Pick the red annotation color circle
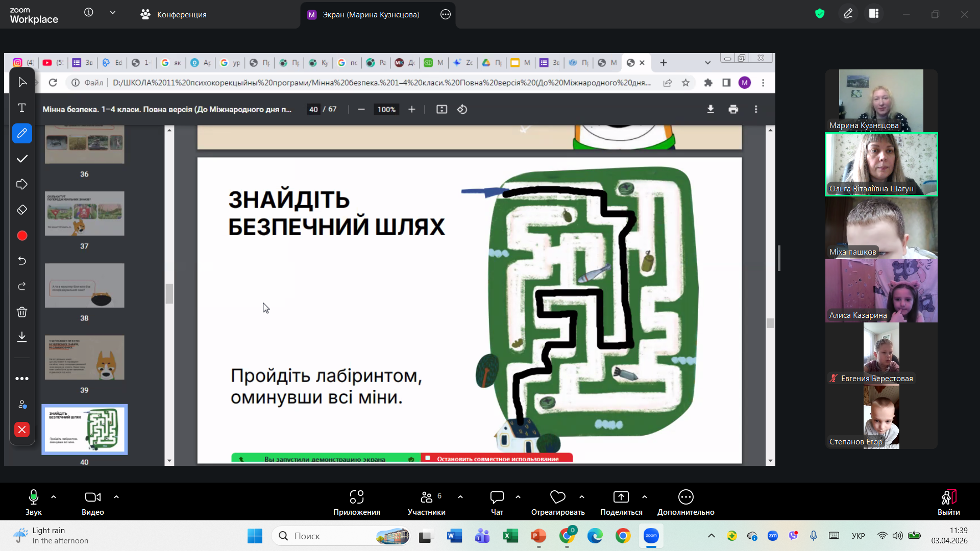This screenshot has height=551, width=980. [x=22, y=235]
